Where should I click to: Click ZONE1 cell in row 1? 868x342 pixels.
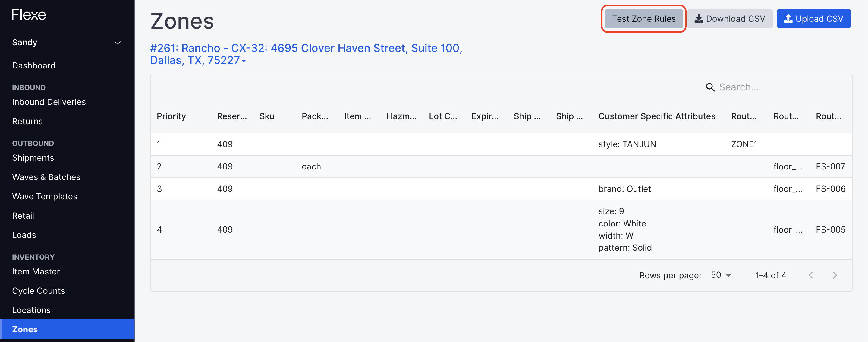pyautogui.click(x=744, y=144)
